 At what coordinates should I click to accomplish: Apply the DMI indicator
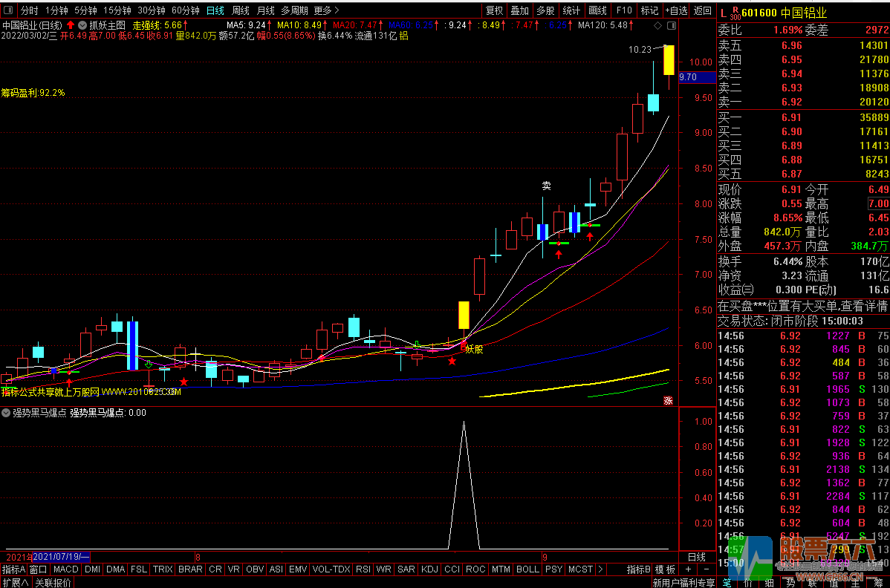pos(93,569)
